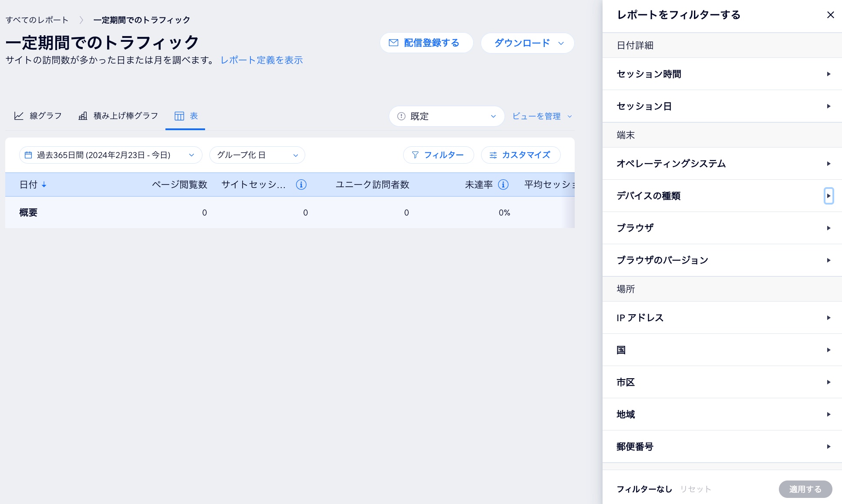Switch to the 積み上げ棒グラフ tab
This screenshot has height=504, width=842.
pos(118,116)
